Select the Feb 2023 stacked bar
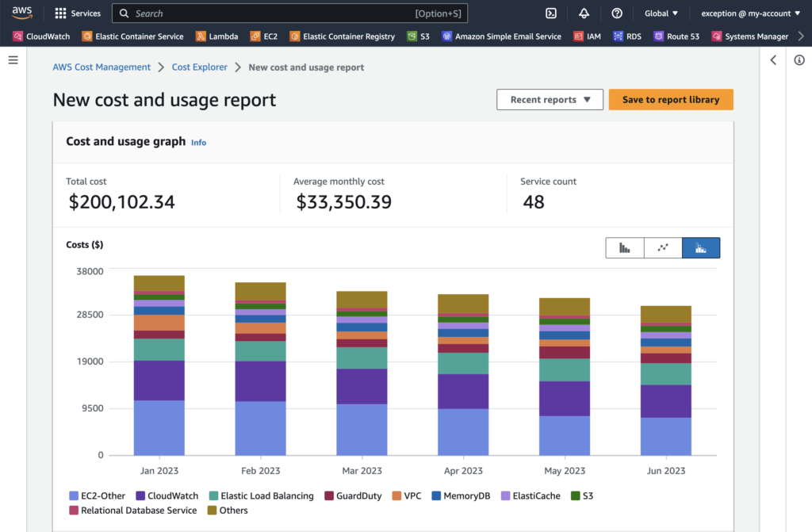Image resolution: width=812 pixels, height=532 pixels. (260, 369)
